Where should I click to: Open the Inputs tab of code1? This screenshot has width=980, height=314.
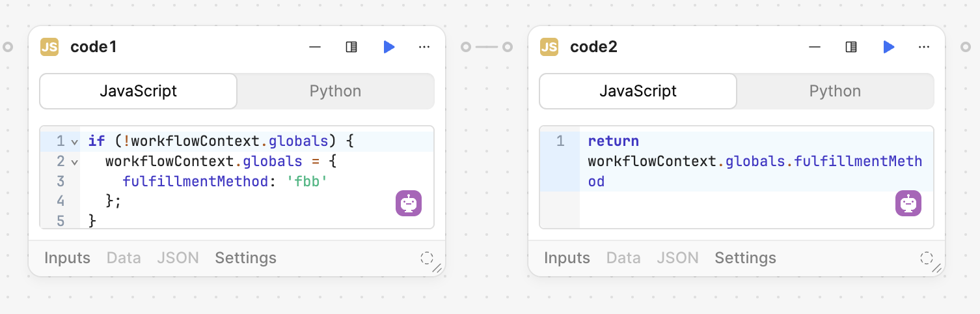click(x=67, y=258)
